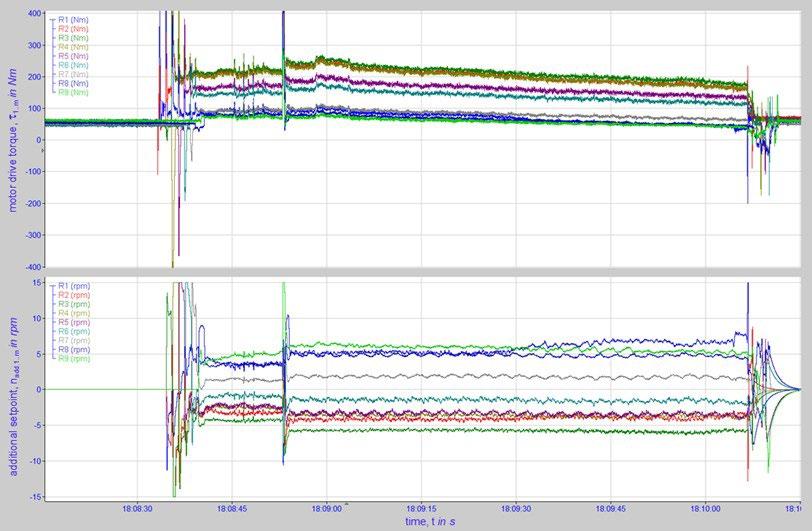Click R8 (rpm) dark blue legend entry
The height and width of the screenshot is (531, 812).
(x=74, y=350)
